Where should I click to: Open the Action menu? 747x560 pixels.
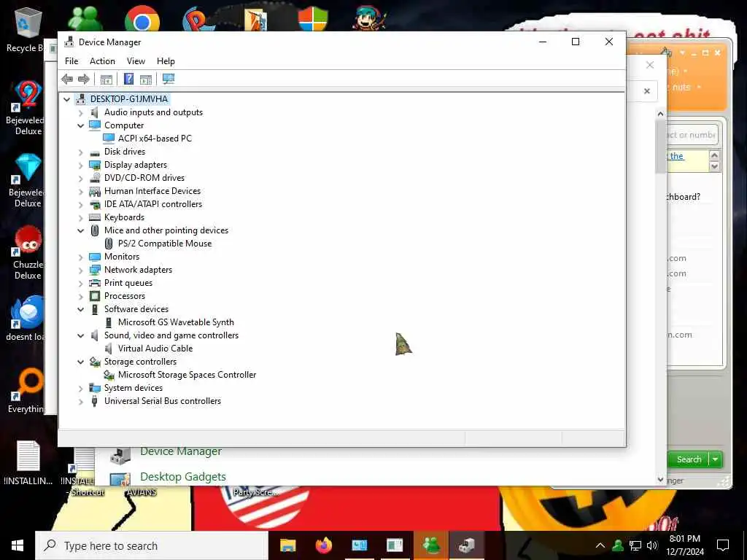[x=102, y=61]
